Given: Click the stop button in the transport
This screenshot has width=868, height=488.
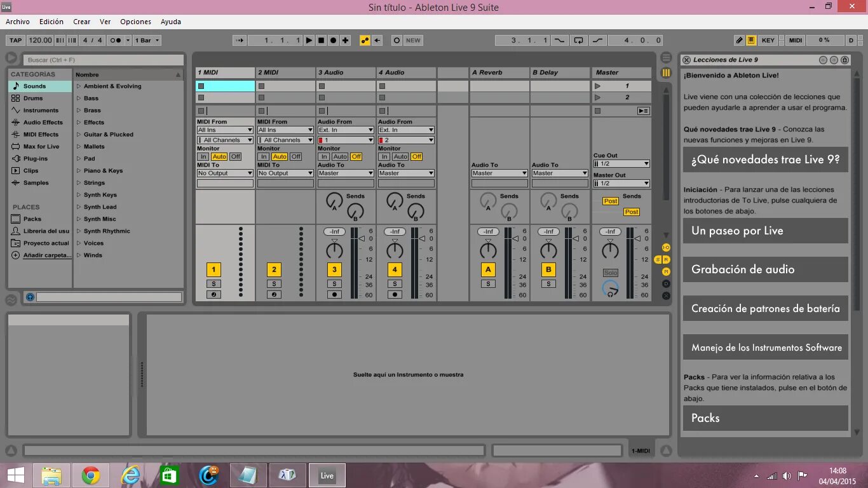Looking at the screenshot, I should pos(320,40).
